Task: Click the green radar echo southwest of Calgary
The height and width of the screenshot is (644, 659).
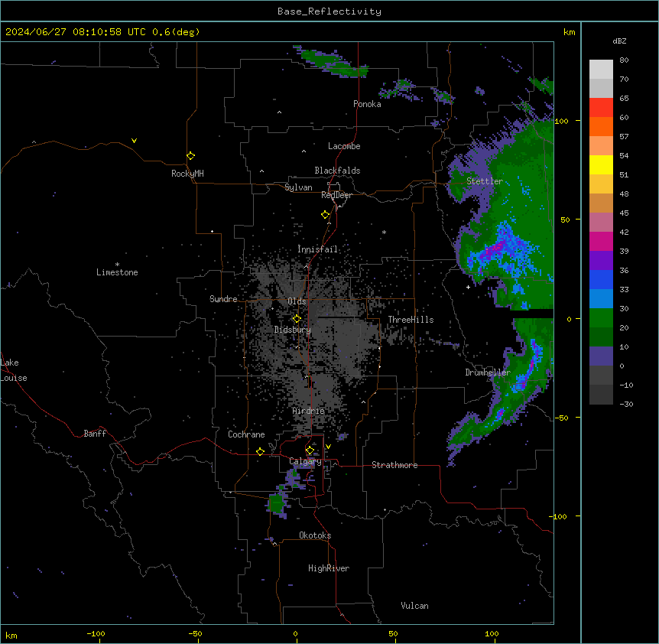Action: click(x=276, y=503)
